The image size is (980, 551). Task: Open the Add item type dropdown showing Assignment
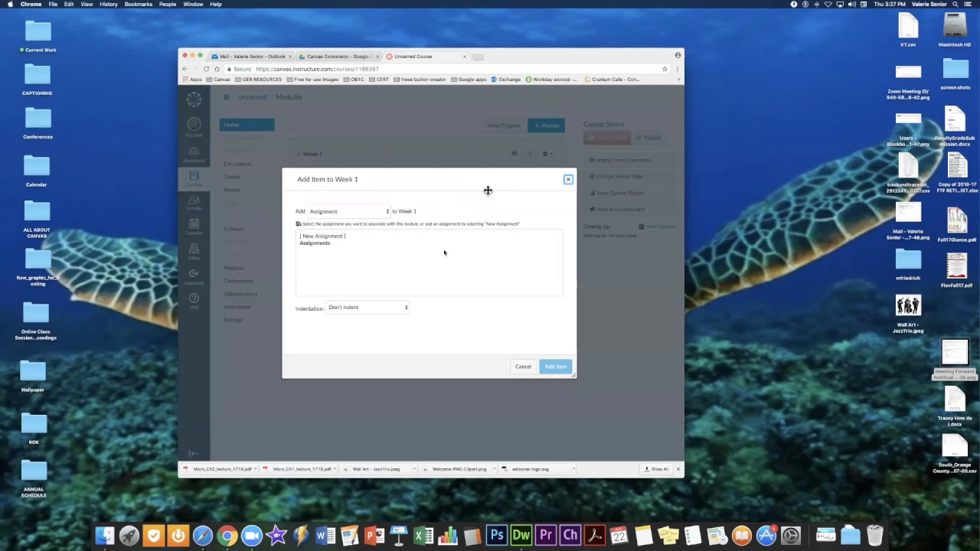[x=349, y=211]
